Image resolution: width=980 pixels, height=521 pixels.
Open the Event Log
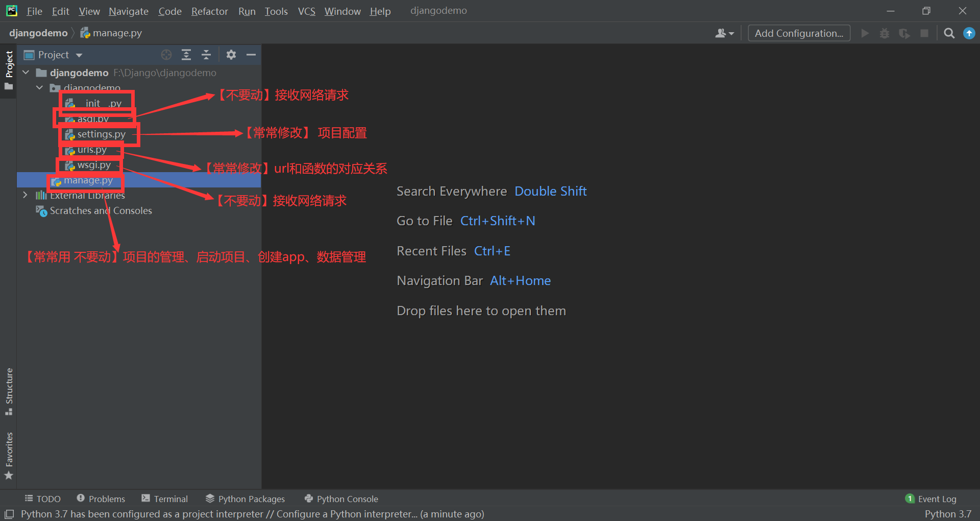(931, 499)
